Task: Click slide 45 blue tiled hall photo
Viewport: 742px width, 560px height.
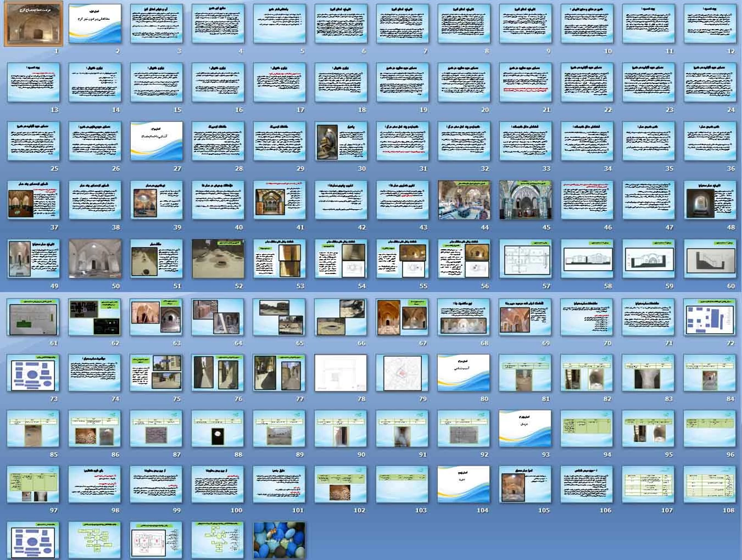Action: point(526,200)
